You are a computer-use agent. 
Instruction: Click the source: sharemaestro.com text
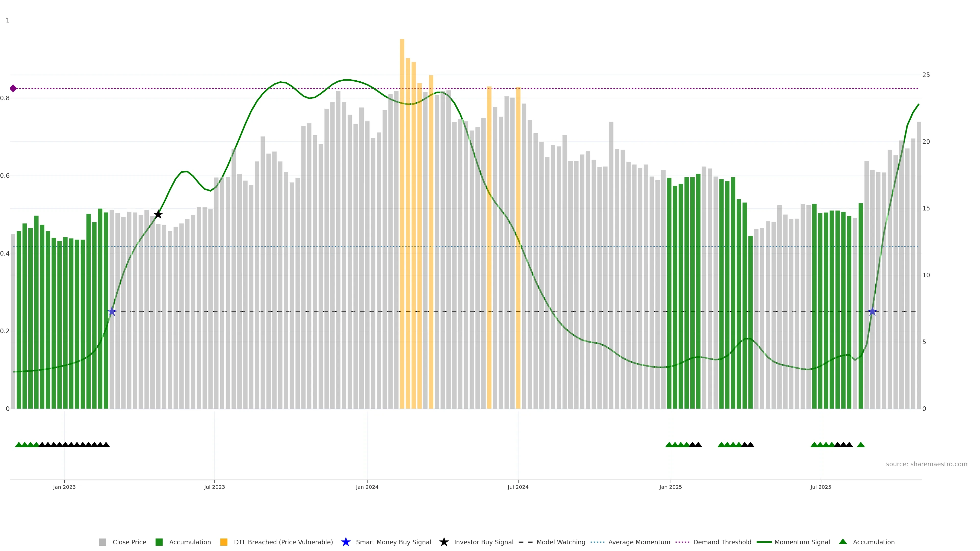pyautogui.click(x=926, y=464)
